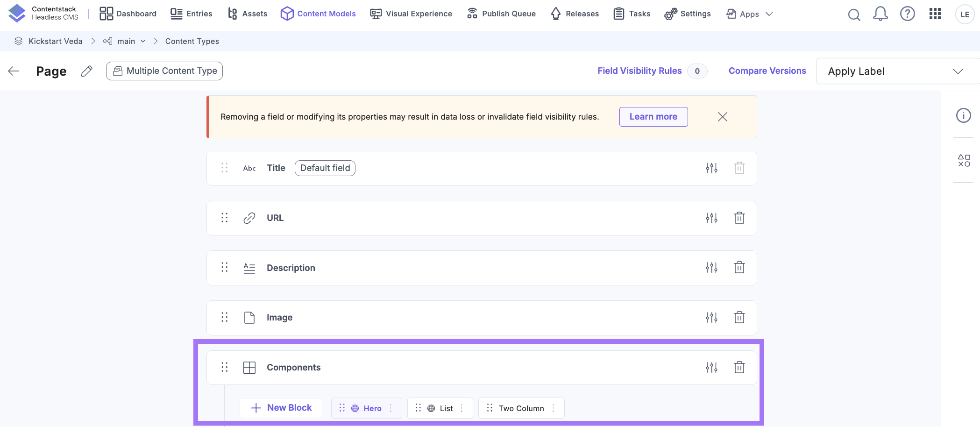Edit the Page name with pencil icon

[86, 71]
